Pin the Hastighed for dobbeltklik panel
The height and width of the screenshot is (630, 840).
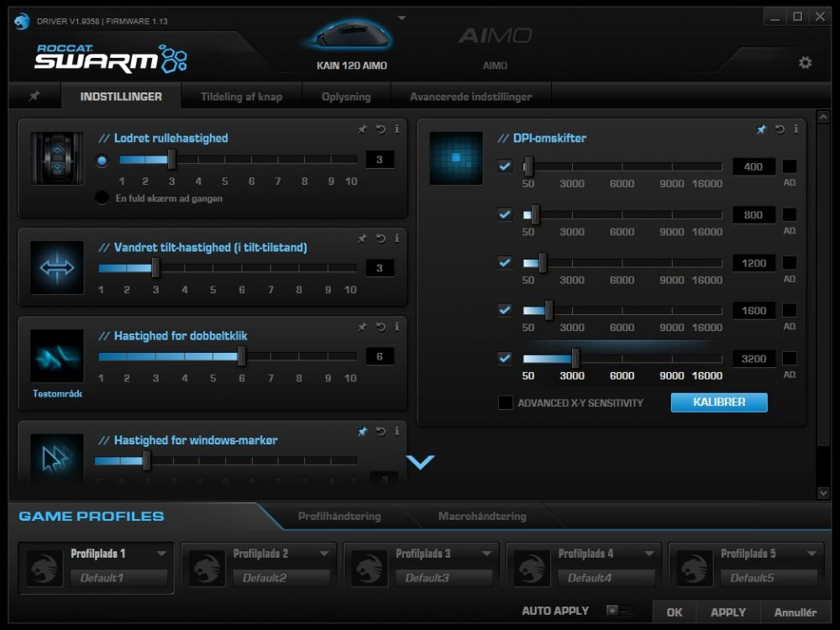coord(363,327)
